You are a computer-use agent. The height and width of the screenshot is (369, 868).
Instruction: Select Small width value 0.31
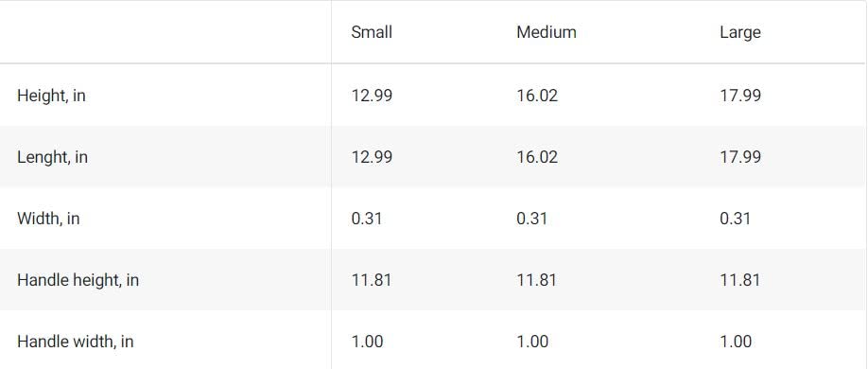pos(367,219)
